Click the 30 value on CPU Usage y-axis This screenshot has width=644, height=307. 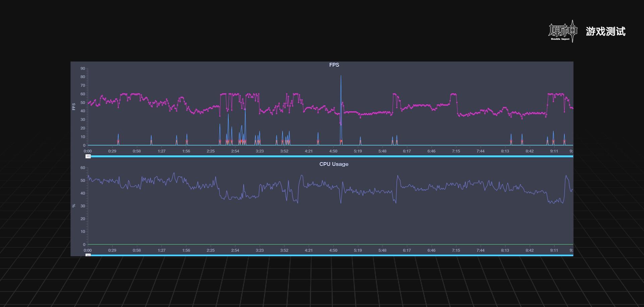(83, 206)
